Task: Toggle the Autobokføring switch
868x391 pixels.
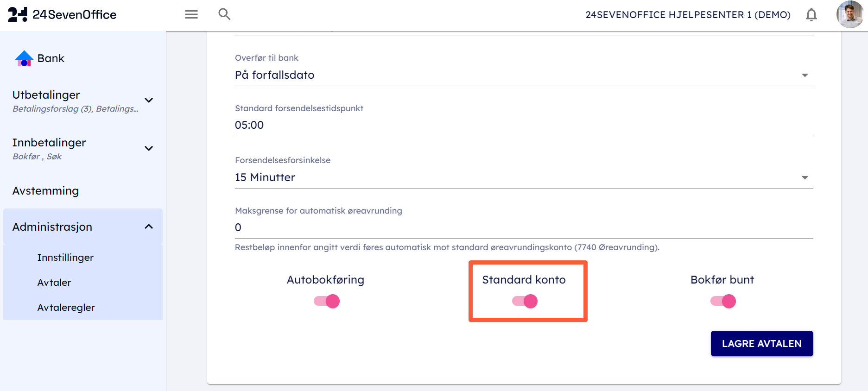Action: coord(327,301)
